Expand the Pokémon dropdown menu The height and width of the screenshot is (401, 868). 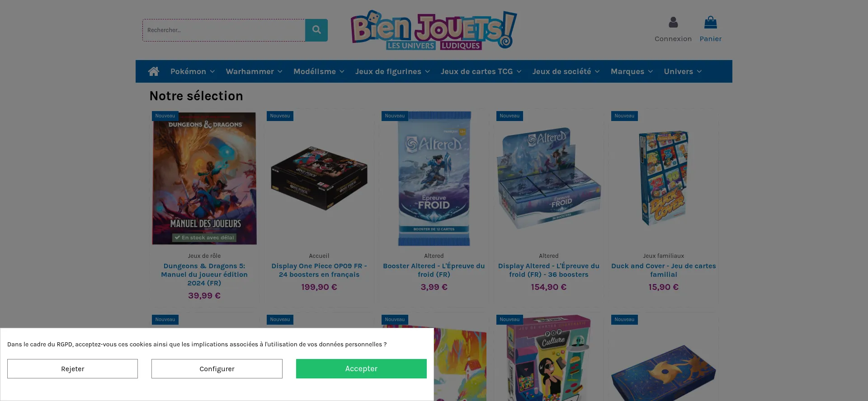point(193,71)
